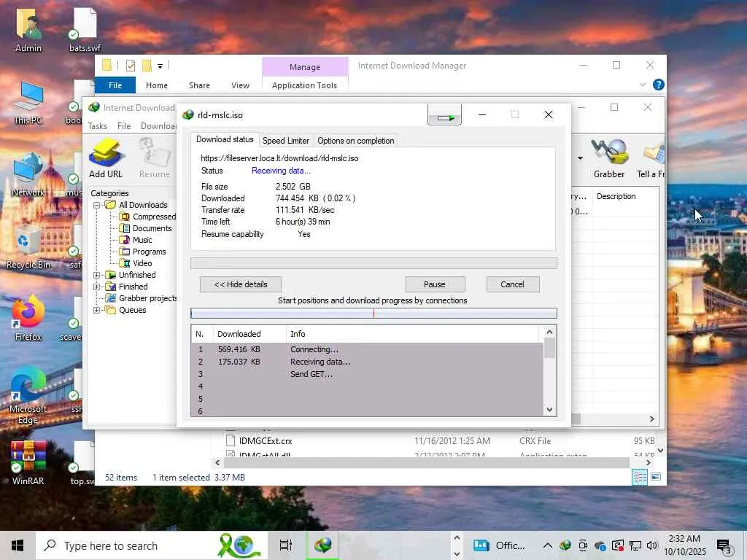Select the Download status tab
Viewport: 747px width, 560px height.
point(225,139)
